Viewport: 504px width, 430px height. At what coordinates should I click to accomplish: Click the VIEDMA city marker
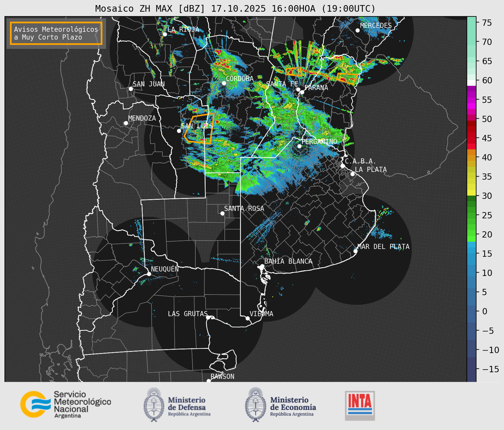(x=247, y=318)
